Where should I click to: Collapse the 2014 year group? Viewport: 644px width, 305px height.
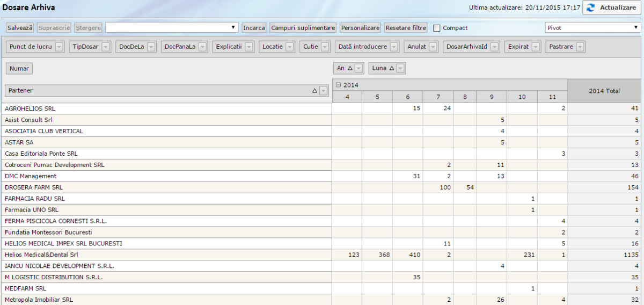[x=338, y=85]
